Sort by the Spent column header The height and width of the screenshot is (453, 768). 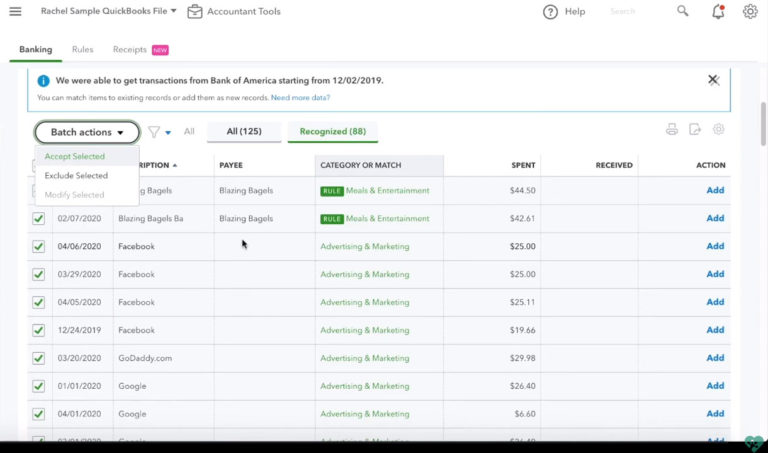click(523, 166)
